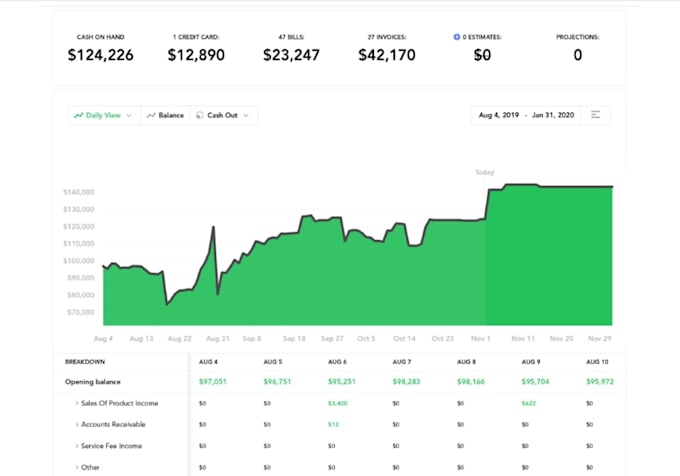
Task: Click the $100,000 y-axis label
Action: [x=79, y=261]
